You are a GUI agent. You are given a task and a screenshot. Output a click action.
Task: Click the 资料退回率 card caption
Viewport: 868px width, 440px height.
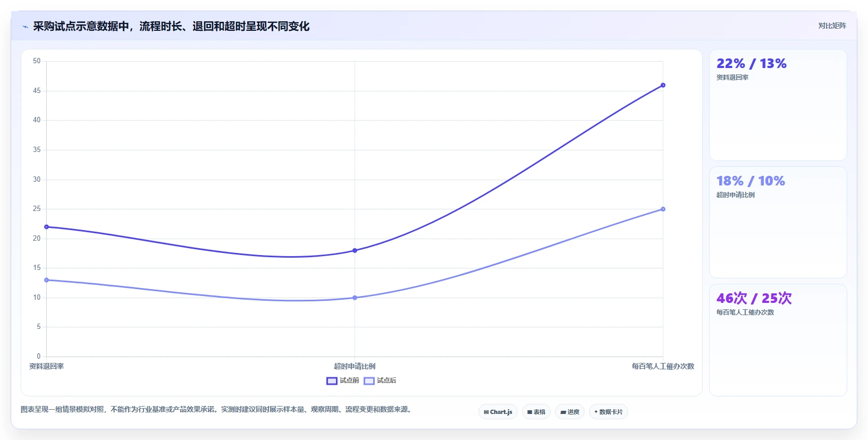pyautogui.click(x=732, y=78)
